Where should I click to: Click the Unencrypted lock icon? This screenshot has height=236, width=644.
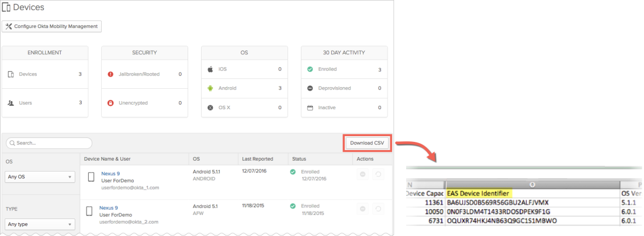(x=110, y=103)
